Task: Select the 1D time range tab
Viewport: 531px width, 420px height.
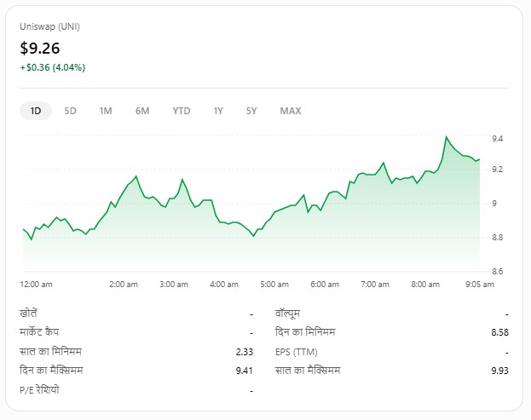Action: [36, 111]
